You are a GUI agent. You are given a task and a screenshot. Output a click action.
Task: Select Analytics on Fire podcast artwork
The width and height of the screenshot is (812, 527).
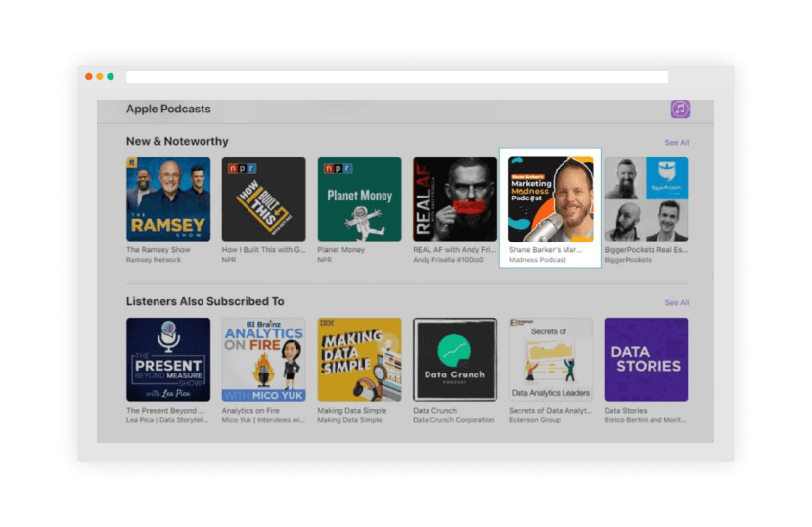(263, 360)
